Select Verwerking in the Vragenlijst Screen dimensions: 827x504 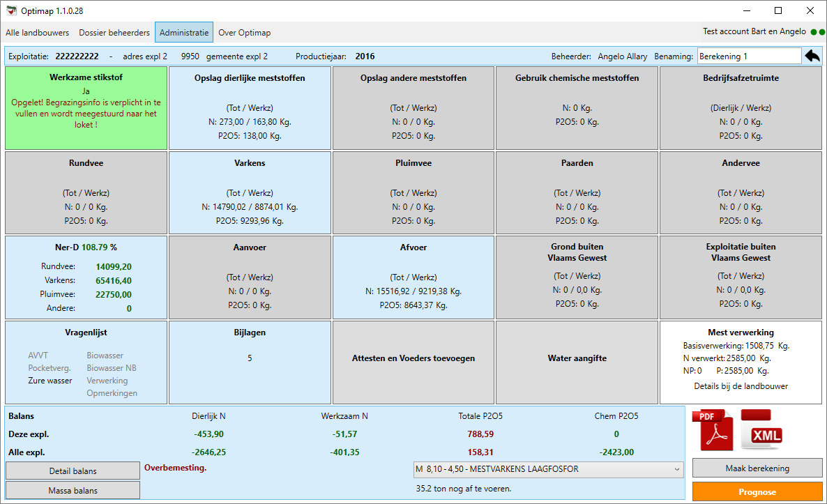tap(107, 381)
